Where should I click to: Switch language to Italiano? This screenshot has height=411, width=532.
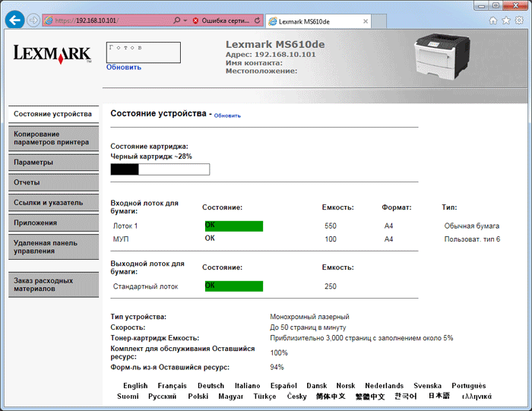[247, 386]
